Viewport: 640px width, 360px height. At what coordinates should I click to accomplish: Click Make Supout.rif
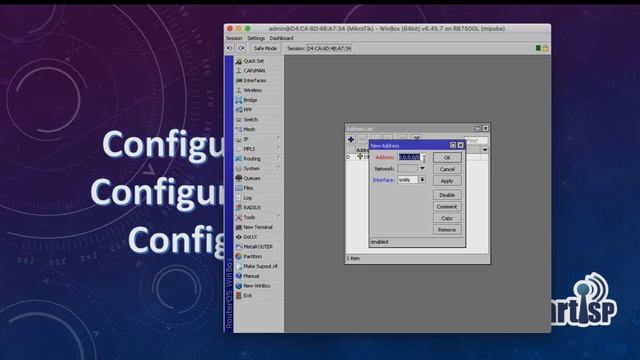coord(259,267)
